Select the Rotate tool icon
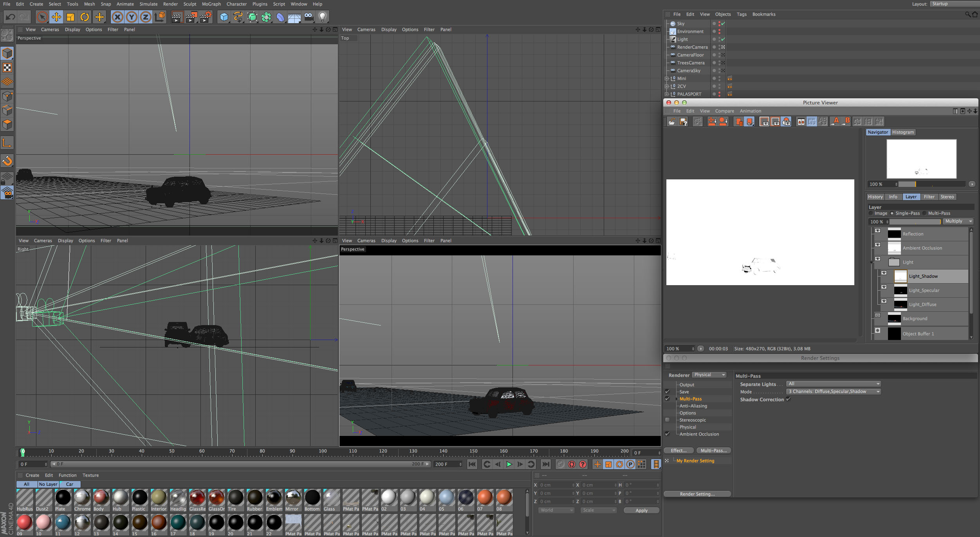 tap(85, 17)
